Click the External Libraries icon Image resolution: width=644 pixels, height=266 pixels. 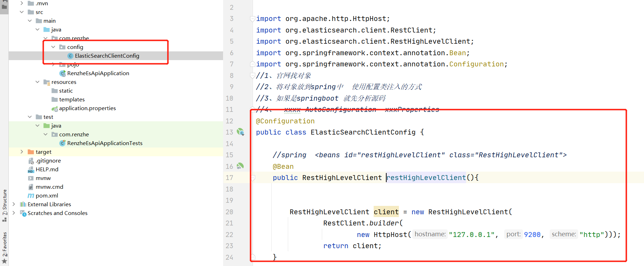click(23, 204)
